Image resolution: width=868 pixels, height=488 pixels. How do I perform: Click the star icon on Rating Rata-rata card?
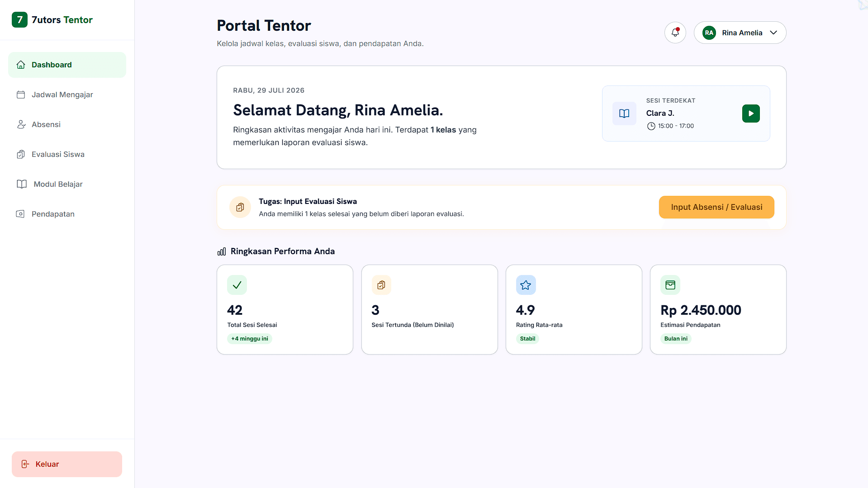click(x=526, y=285)
